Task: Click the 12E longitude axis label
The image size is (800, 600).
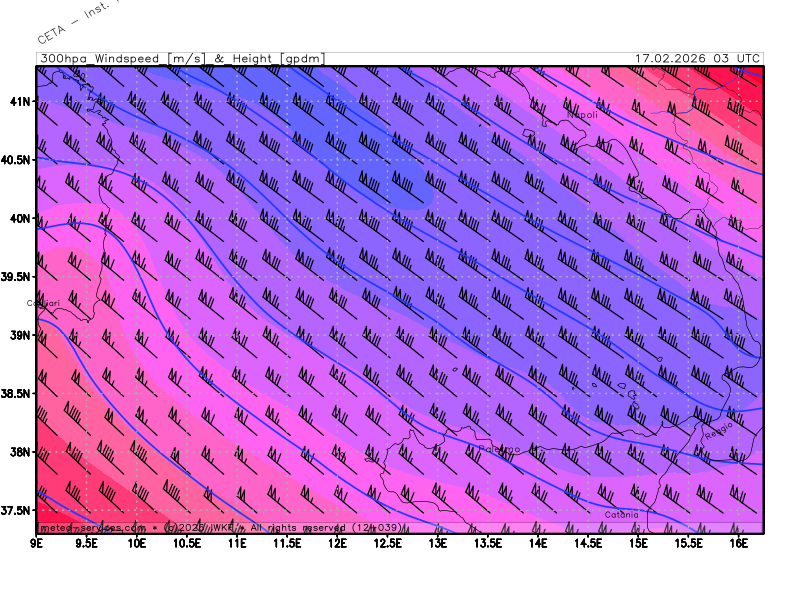Action: (x=338, y=543)
